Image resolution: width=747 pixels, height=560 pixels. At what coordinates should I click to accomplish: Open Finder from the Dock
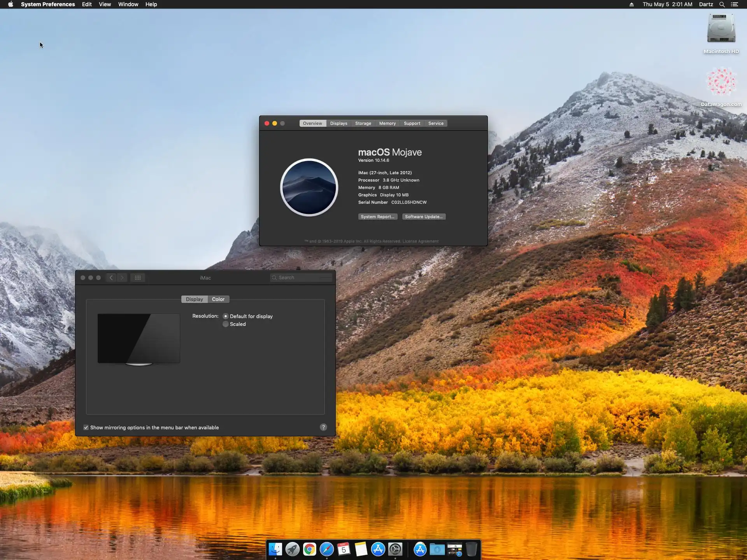(275, 549)
